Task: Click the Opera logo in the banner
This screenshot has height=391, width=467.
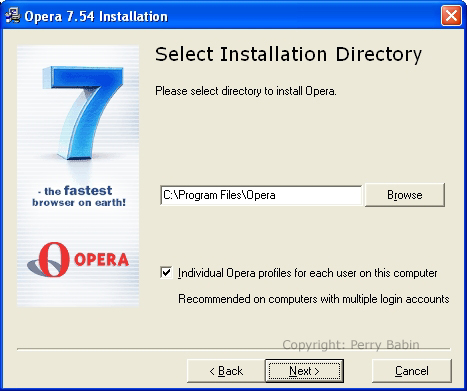Action: 78,260
